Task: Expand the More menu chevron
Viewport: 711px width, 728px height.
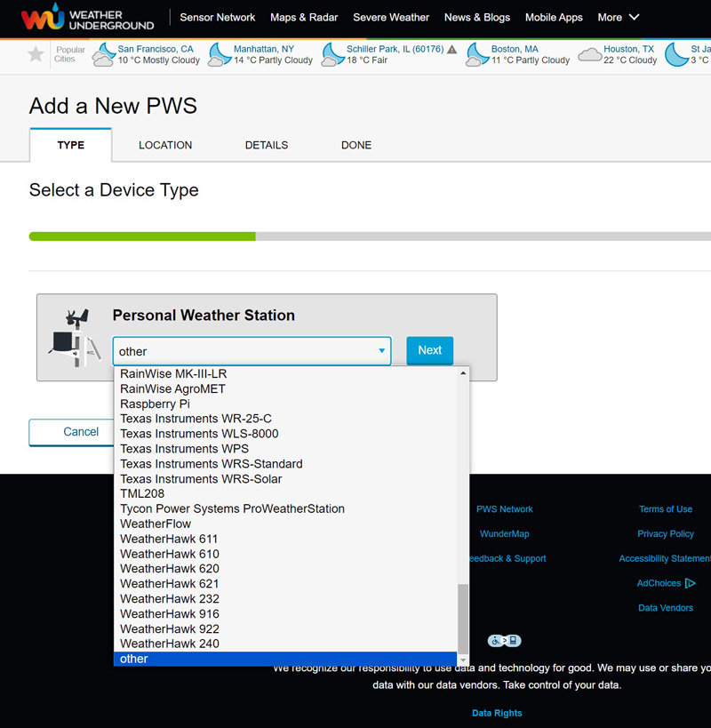Action: coord(634,17)
